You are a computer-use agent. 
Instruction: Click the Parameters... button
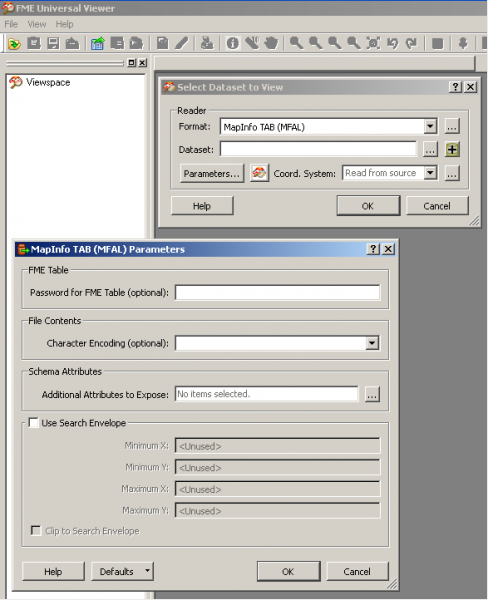point(212,173)
